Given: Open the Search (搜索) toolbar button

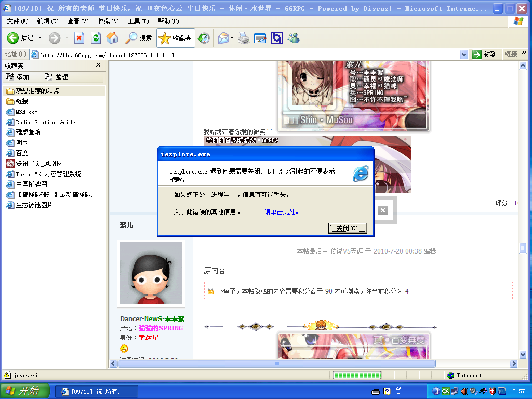Looking at the screenshot, I should [138, 38].
